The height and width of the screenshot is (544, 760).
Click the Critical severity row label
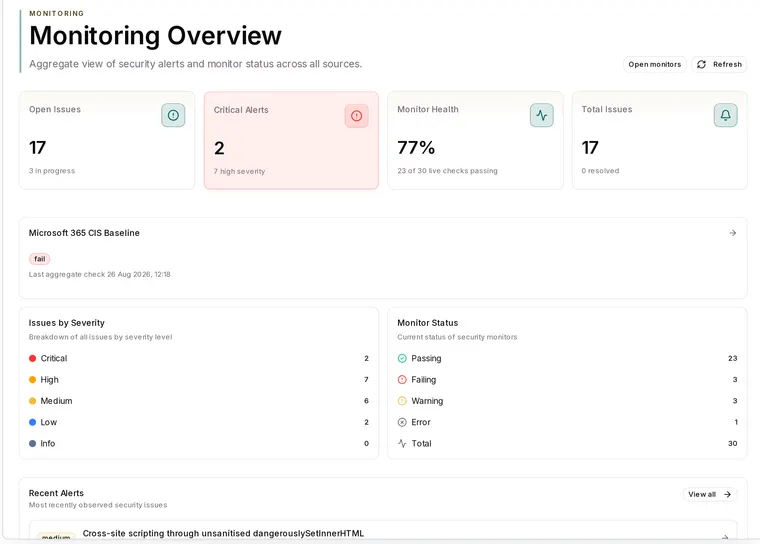pyautogui.click(x=54, y=358)
